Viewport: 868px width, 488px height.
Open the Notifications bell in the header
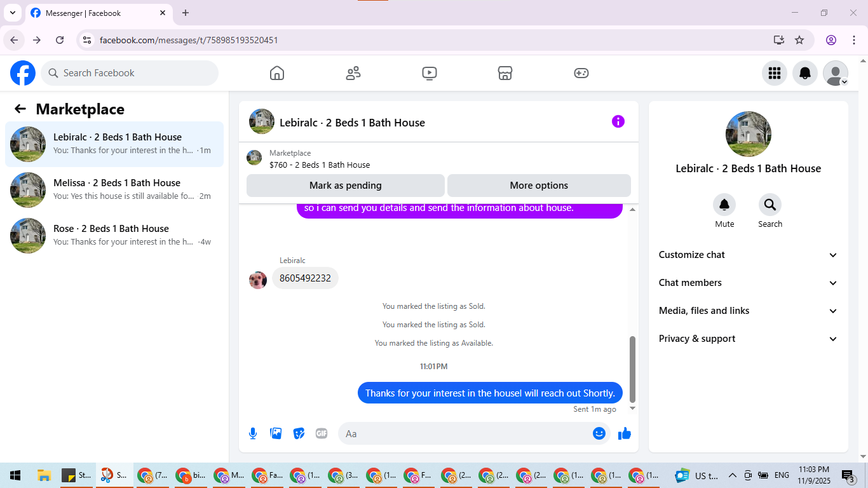(805, 73)
